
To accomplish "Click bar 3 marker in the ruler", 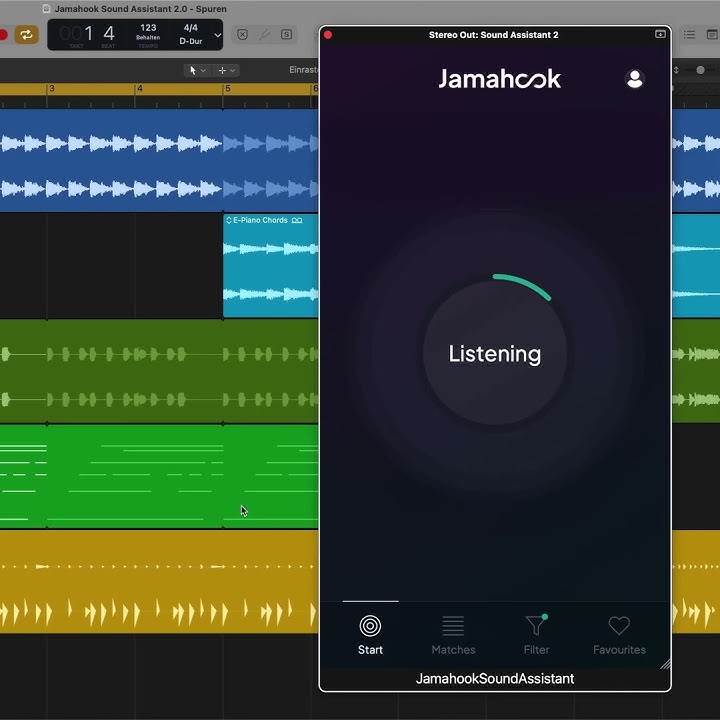I will click(x=51, y=88).
